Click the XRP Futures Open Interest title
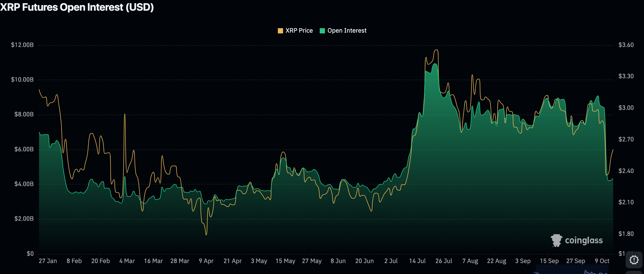 77,7
